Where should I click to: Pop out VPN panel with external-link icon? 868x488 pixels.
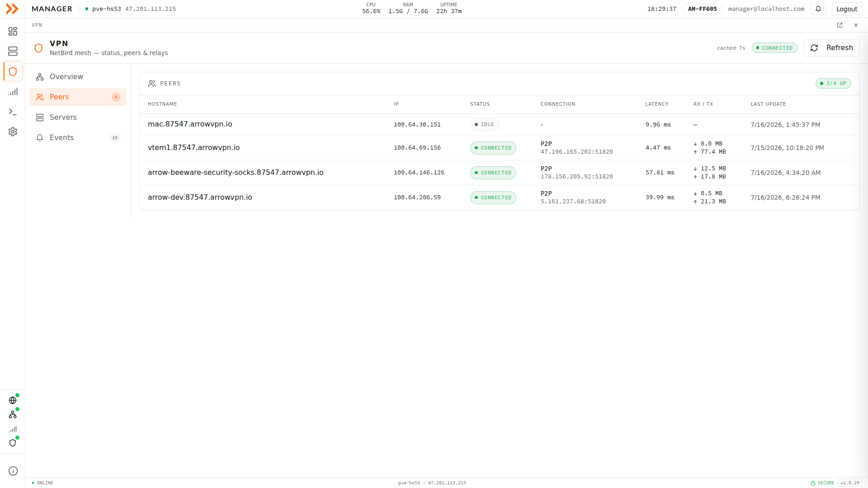click(x=840, y=25)
